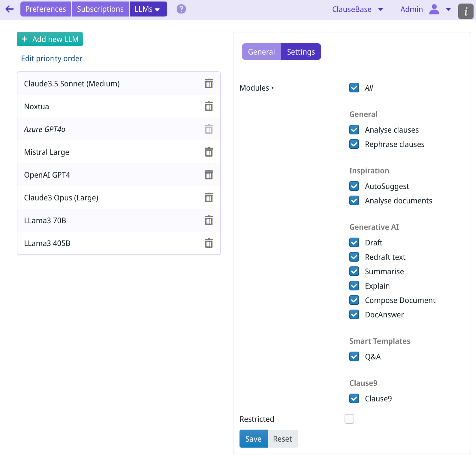Enable the Restricted checkbox
The width and height of the screenshot is (476, 459).
pyautogui.click(x=349, y=419)
